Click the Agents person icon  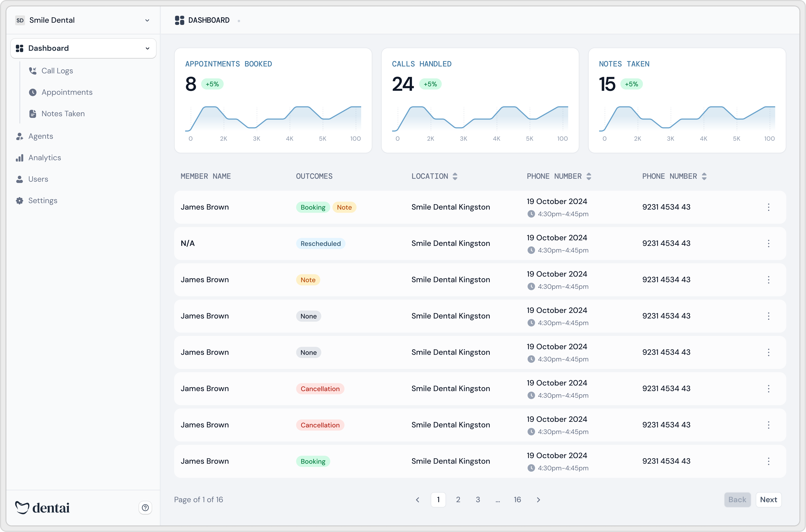coord(20,136)
